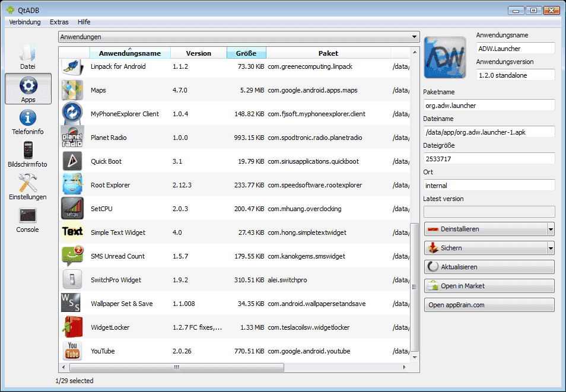The height and width of the screenshot is (392, 566).
Task: Click the Linpack for Android app icon
Action: [x=72, y=66]
